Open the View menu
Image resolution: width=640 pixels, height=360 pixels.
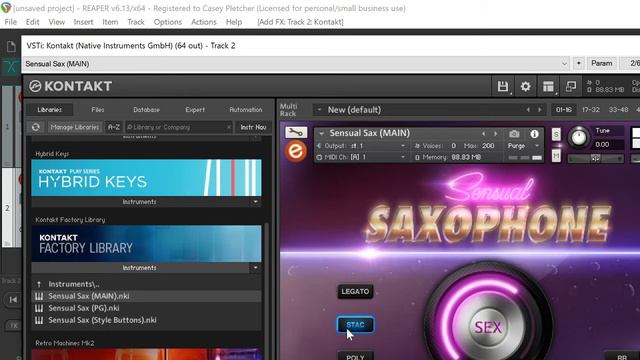pyautogui.click(x=56, y=22)
